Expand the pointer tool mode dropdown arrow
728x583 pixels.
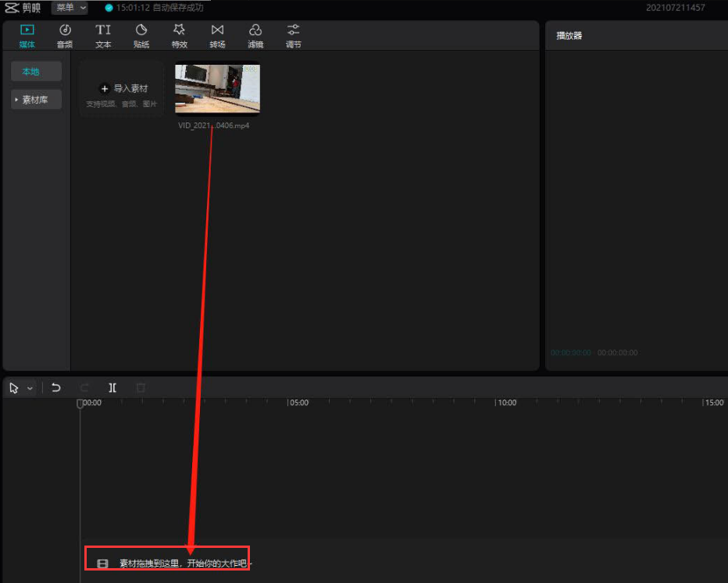point(30,388)
